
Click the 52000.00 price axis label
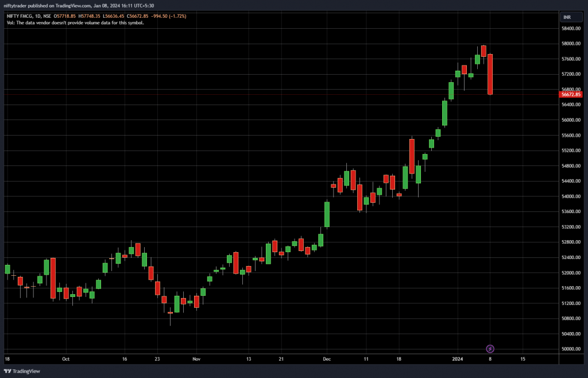[571, 273]
